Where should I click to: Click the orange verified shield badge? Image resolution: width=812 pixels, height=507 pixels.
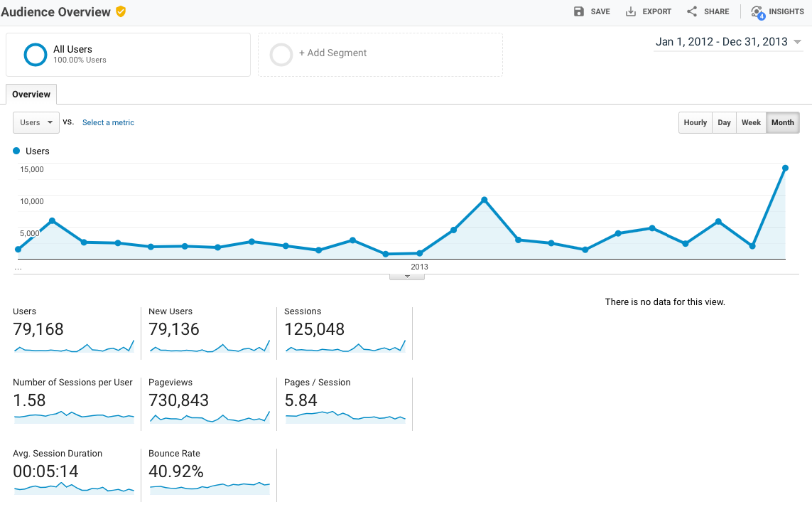(x=121, y=11)
